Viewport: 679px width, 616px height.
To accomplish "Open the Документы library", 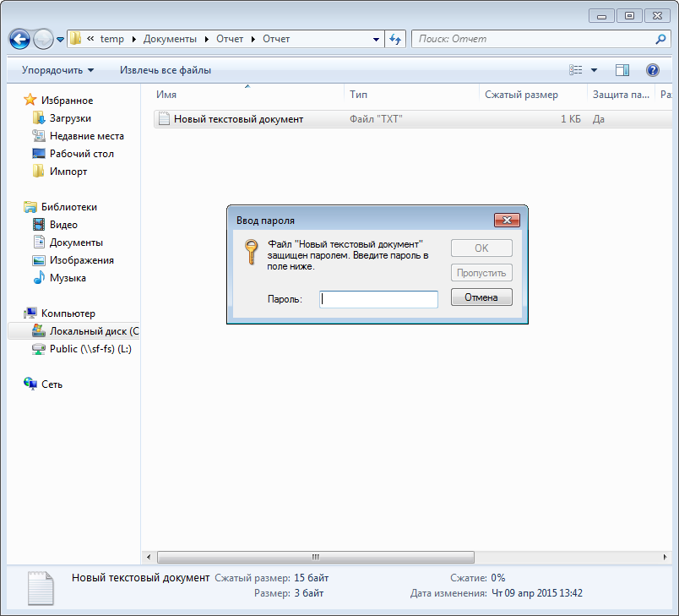I will 76,243.
